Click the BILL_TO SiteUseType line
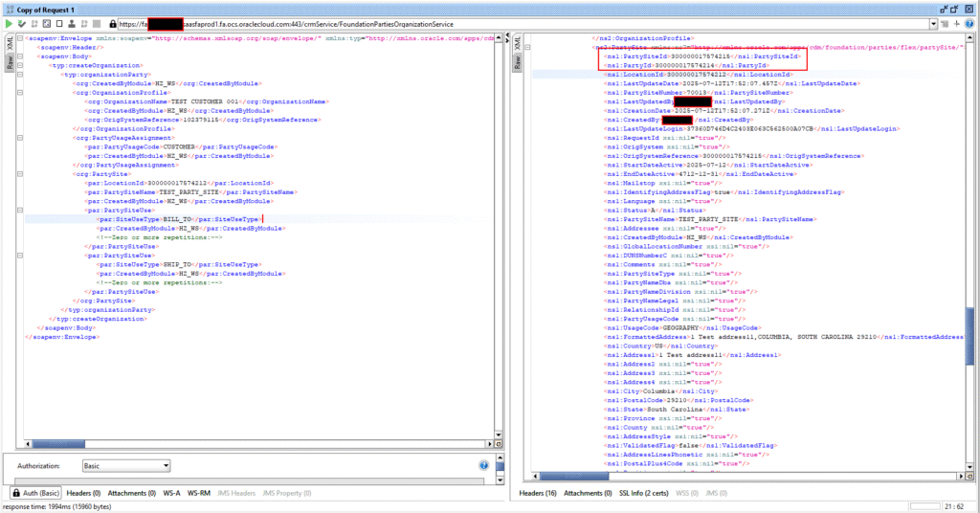The image size is (980, 513). [179, 219]
